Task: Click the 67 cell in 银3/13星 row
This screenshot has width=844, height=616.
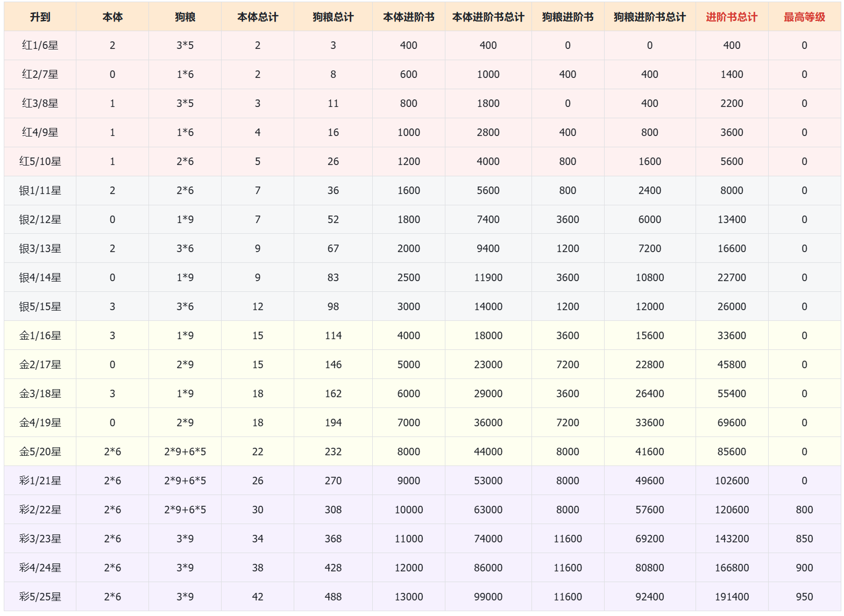Action: (333, 249)
